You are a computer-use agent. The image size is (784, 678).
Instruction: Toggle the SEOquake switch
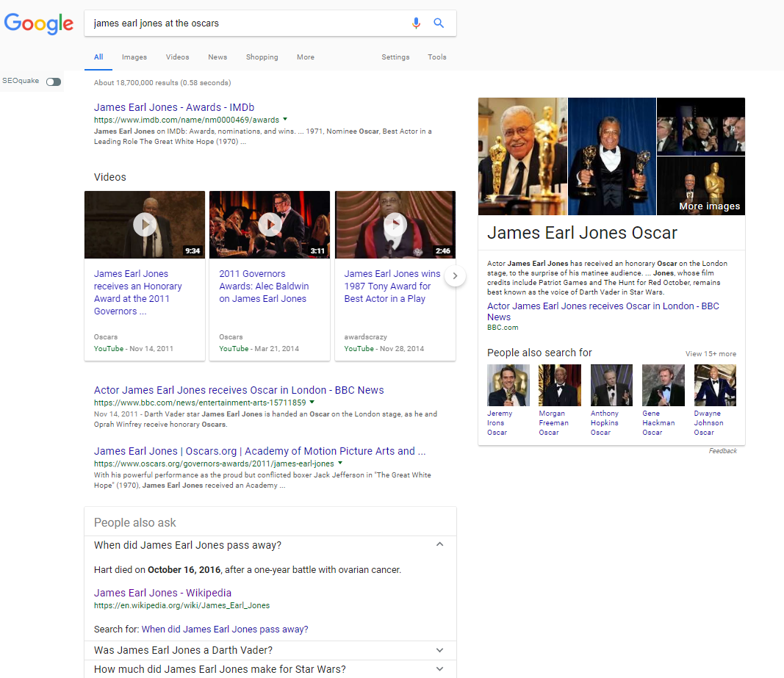(54, 82)
